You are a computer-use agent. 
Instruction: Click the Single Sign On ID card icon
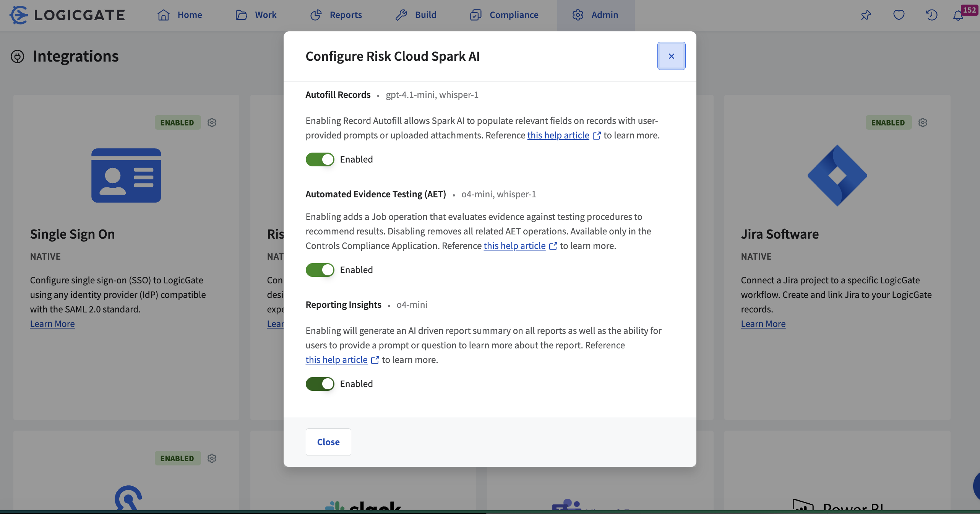pyautogui.click(x=126, y=175)
